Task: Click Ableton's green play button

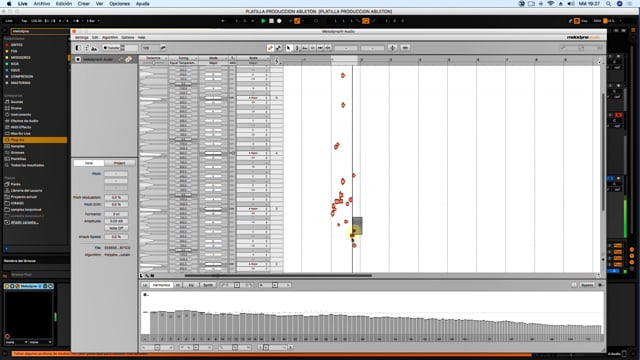Action: (x=263, y=21)
